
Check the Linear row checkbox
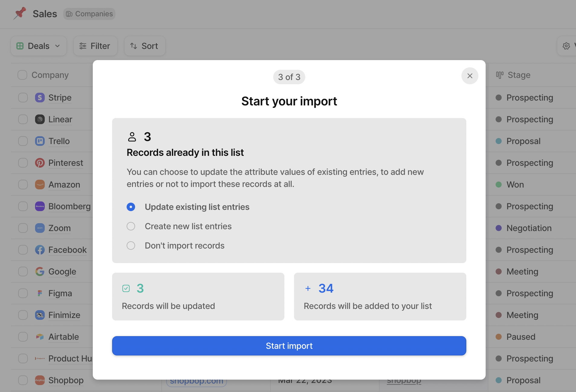[x=23, y=119]
